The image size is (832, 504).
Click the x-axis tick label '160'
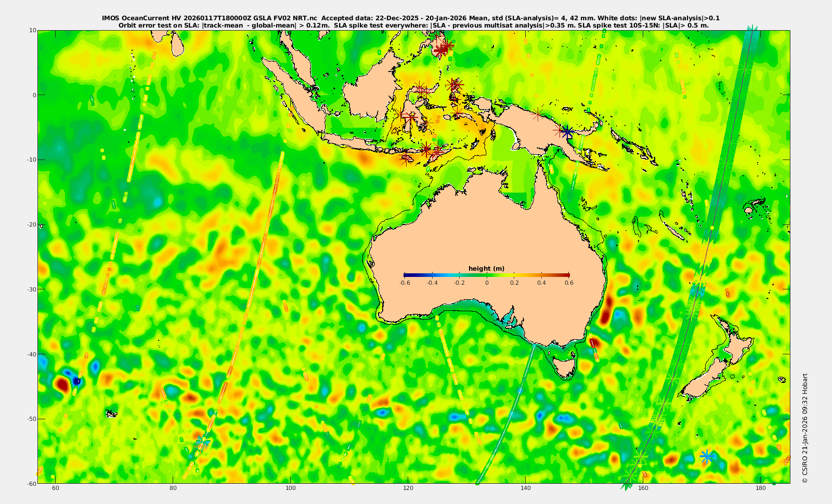pyautogui.click(x=643, y=488)
